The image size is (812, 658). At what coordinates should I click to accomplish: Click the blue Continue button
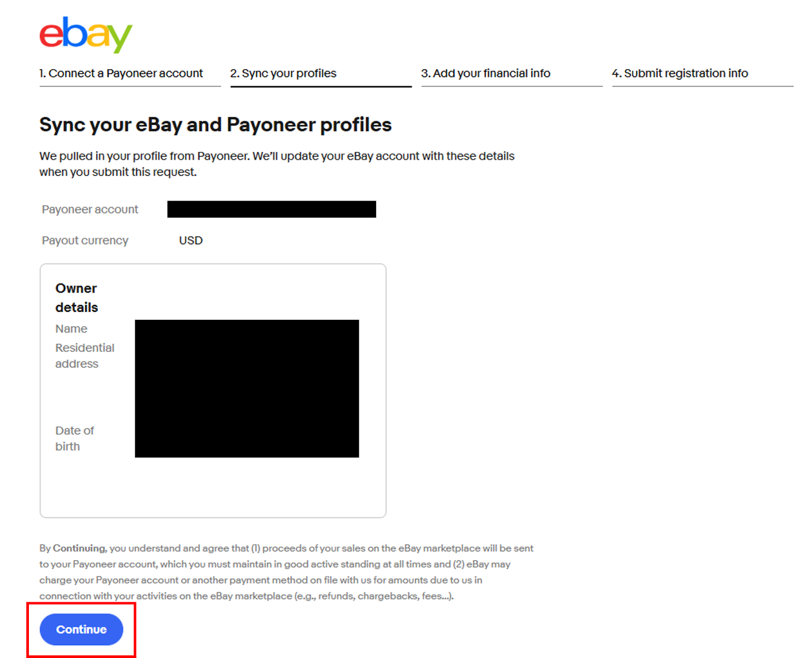tap(81, 630)
